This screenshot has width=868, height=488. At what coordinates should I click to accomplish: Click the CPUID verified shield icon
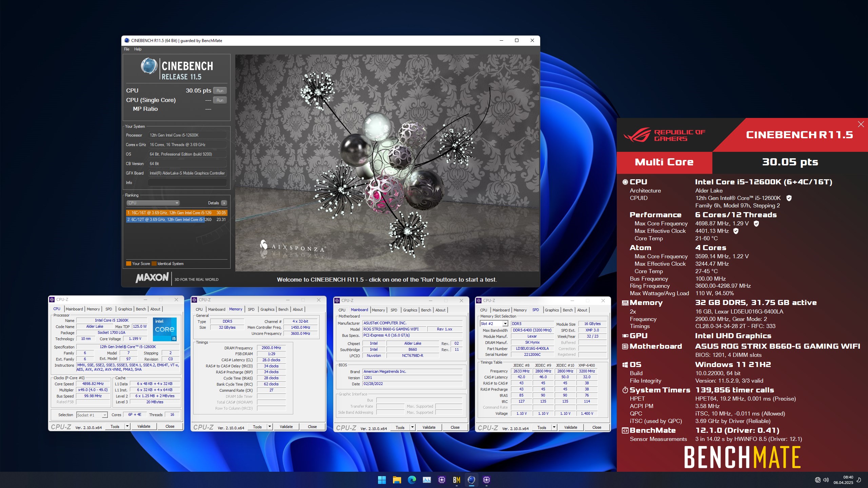(x=789, y=198)
